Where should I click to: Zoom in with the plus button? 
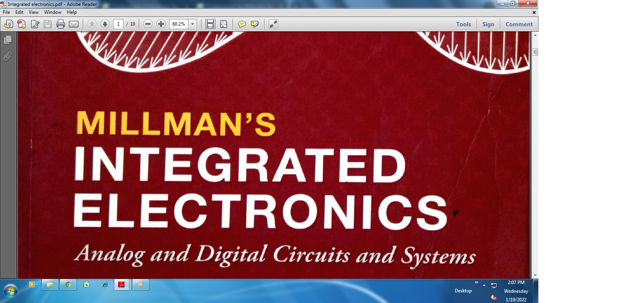(161, 24)
